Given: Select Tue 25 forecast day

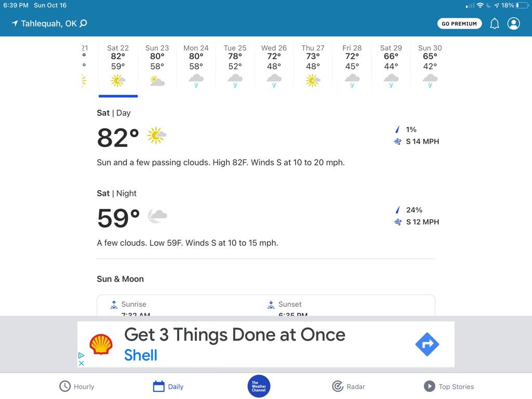Looking at the screenshot, I should click(235, 66).
